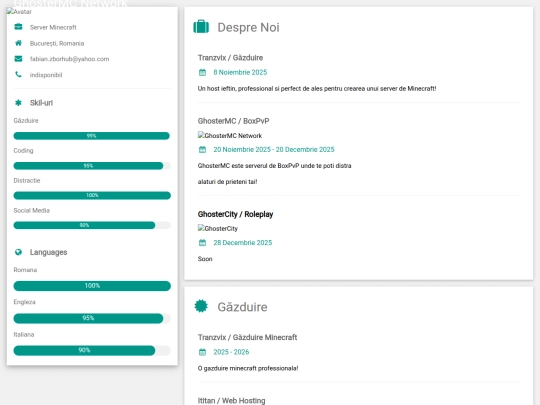Click the fabian.zborhub@yahoo.com email address
Image resolution: width=540 pixels, height=405 pixels.
point(70,59)
